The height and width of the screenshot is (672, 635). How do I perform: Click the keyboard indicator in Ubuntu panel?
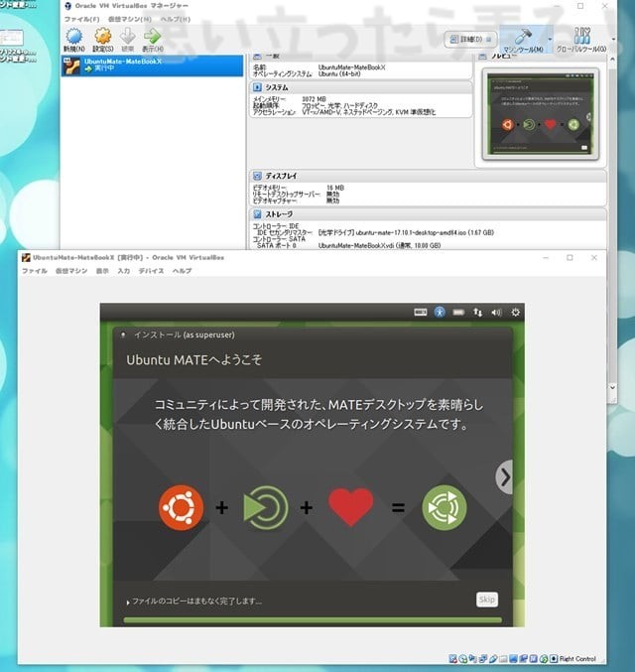click(421, 313)
